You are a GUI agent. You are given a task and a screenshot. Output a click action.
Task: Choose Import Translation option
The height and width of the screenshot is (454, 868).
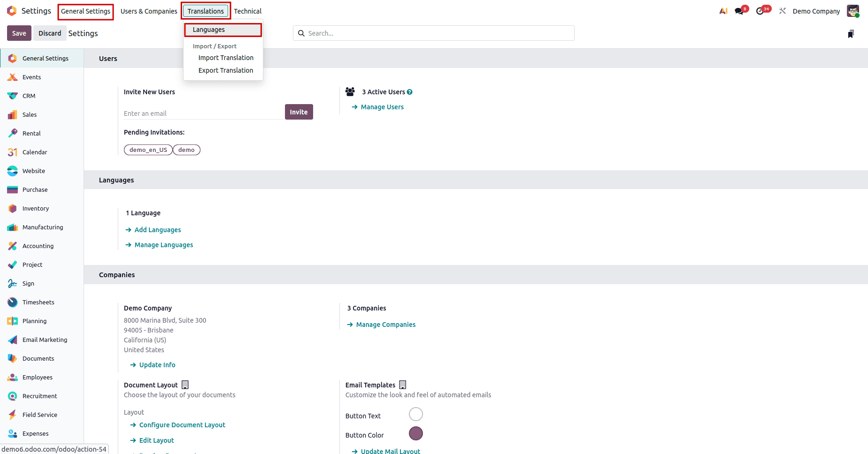[x=226, y=57]
